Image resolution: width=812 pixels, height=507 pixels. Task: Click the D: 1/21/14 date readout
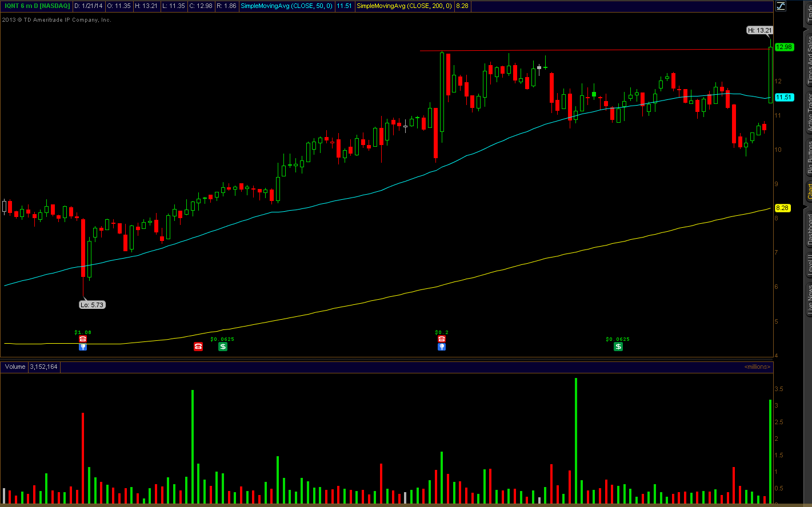coord(89,6)
